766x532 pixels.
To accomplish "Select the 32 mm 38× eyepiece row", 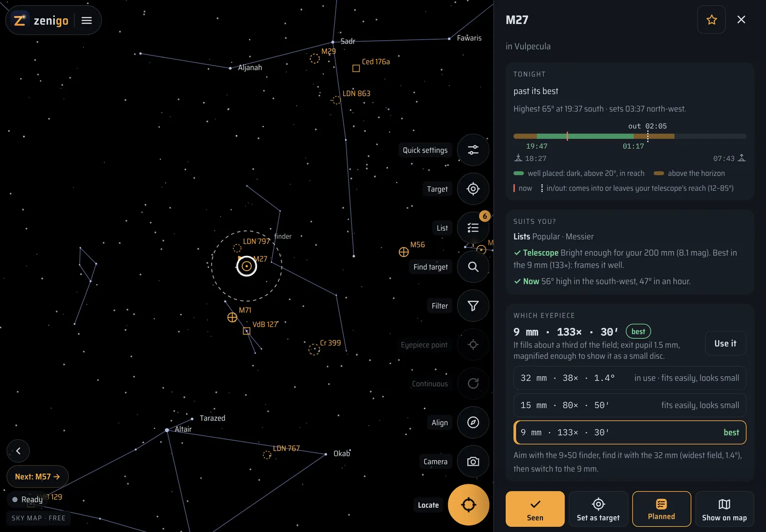I will pyautogui.click(x=630, y=378).
